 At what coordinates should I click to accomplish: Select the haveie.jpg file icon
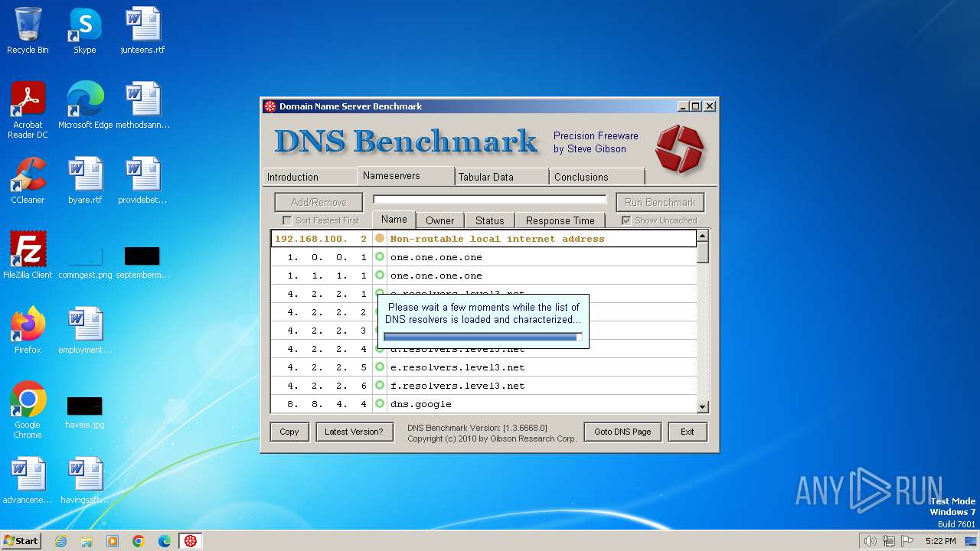point(85,412)
